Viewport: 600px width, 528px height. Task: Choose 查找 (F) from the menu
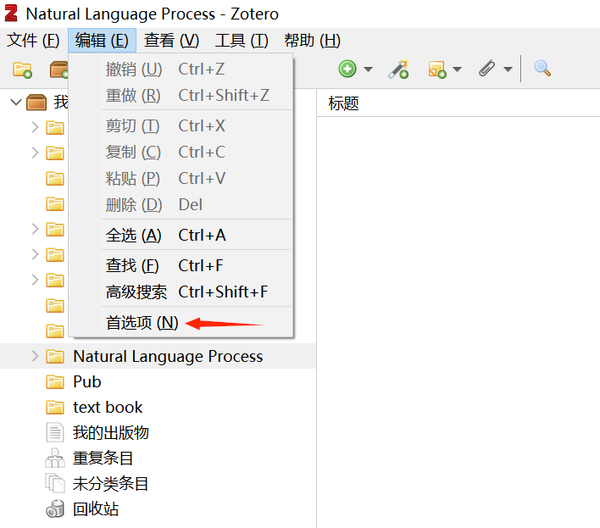[x=181, y=266]
